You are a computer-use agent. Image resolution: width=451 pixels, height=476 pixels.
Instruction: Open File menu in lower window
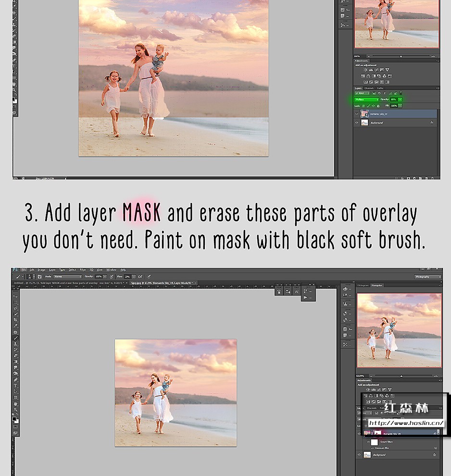pyautogui.click(x=24, y=270)
